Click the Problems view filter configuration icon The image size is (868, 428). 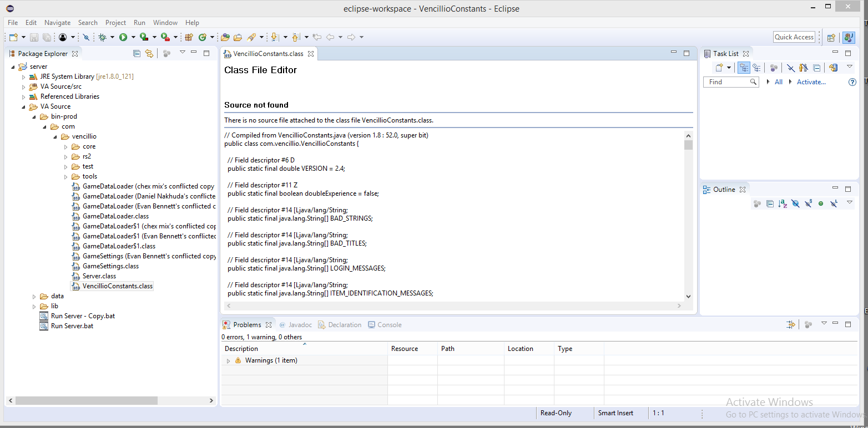pos(791,325)
